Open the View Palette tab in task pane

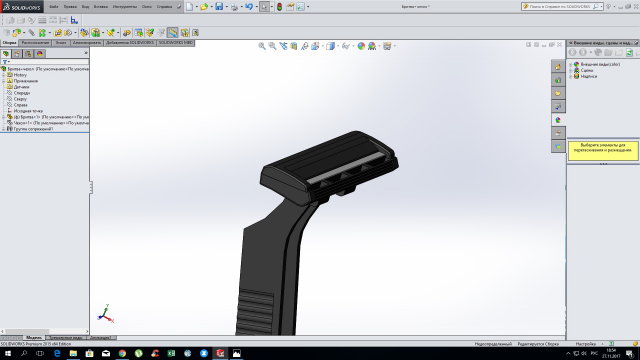coord(558,107)
